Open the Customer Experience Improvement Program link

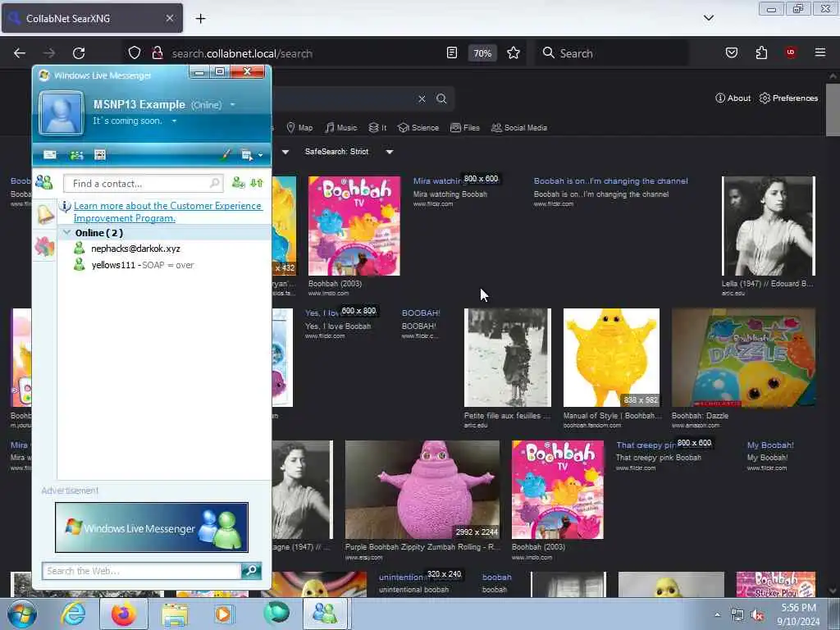(x=168, y=212)
